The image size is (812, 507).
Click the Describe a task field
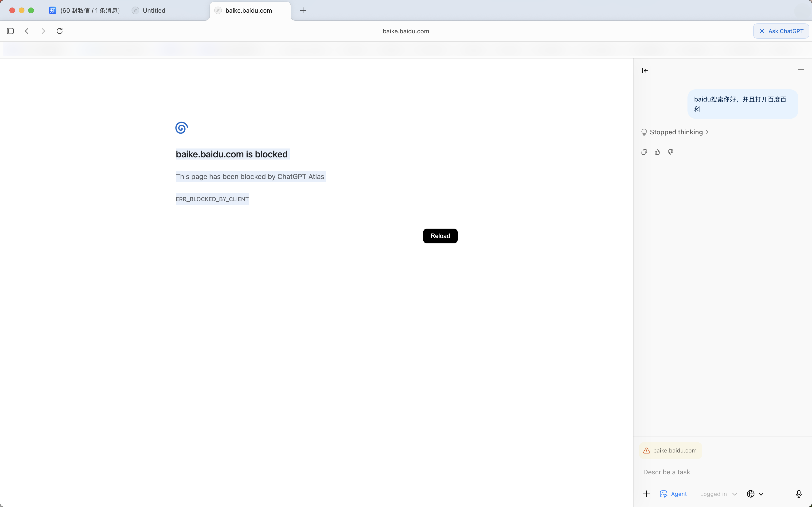tap(718, 472)
